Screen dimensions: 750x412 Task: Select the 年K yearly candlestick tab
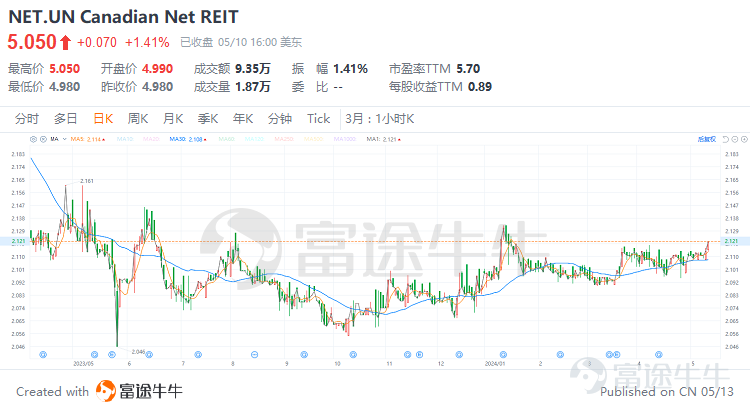(243, 119)
